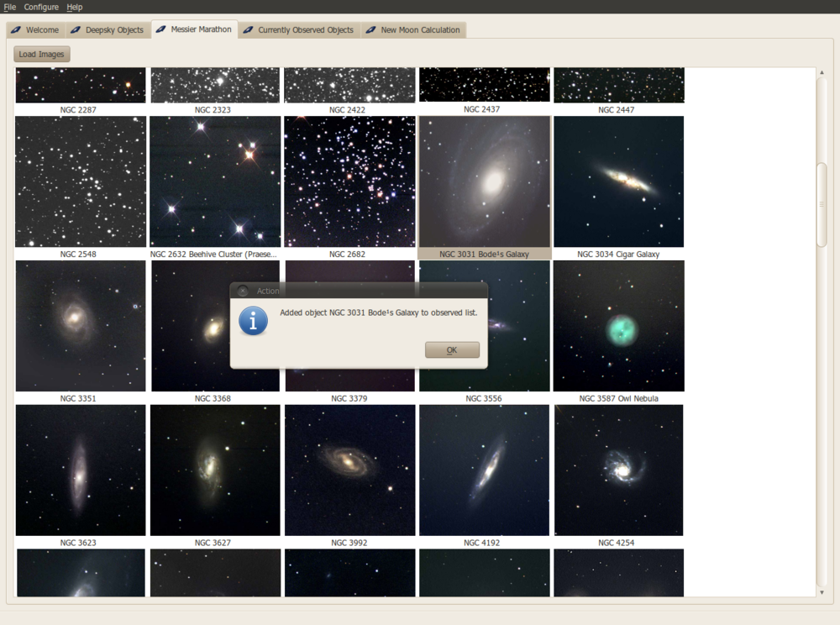Select the NGC 3623 galaxy thumbnail
The height and width of the screenshot is (625, 840).
coord(81,470)
